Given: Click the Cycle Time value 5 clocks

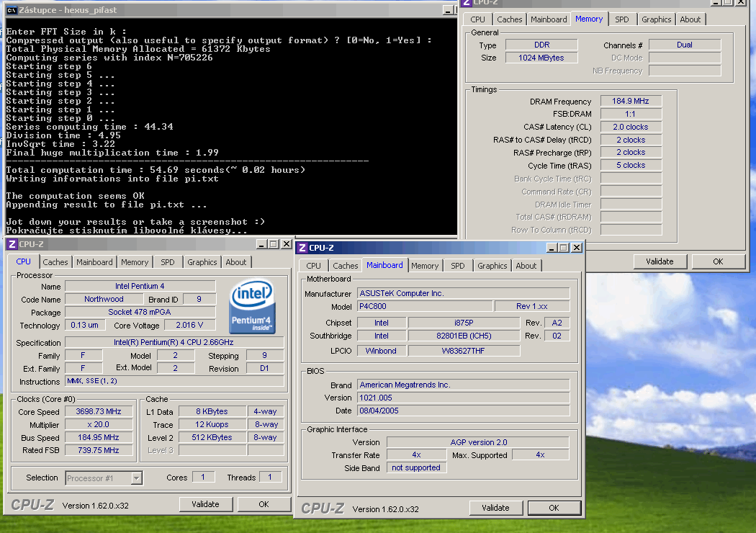Looking at the screenshot, I should pyautogui.click(x=631, y=166).
